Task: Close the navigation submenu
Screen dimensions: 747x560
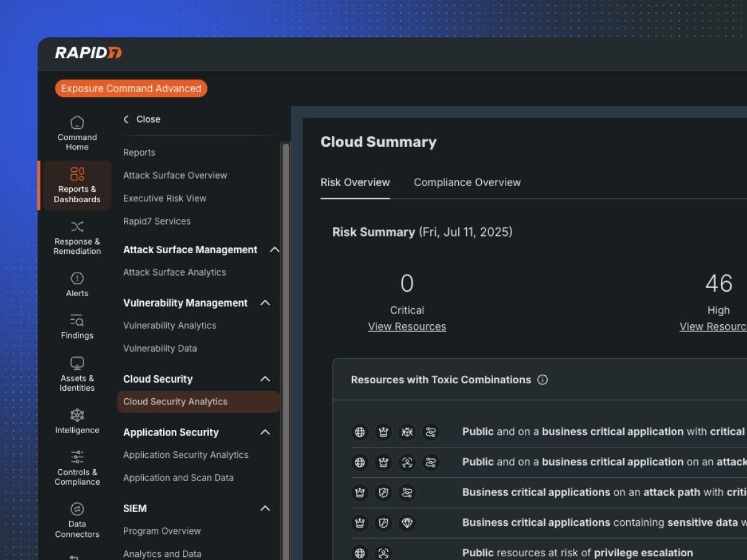Action: click(x=142, y=119)
